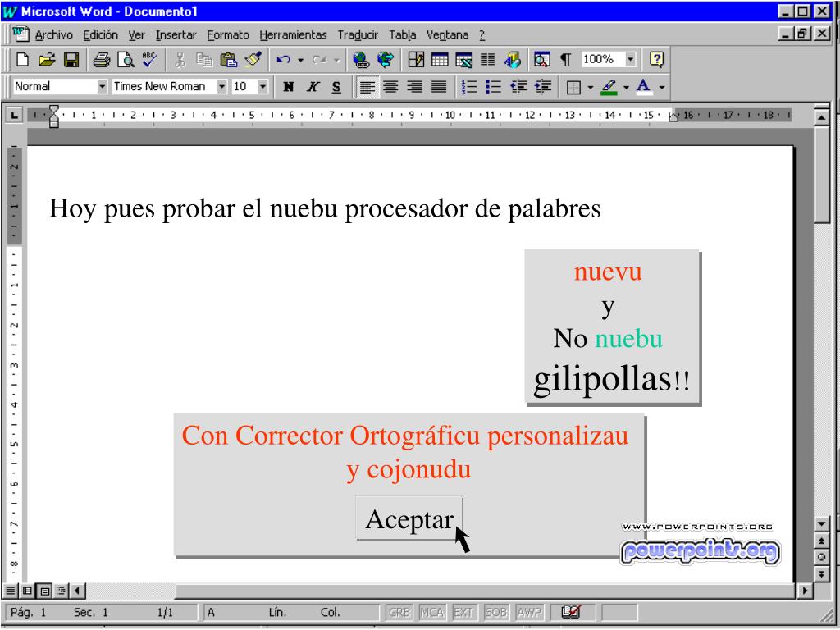
Task: Copy selection icon
Action: (x=204, y=59)
